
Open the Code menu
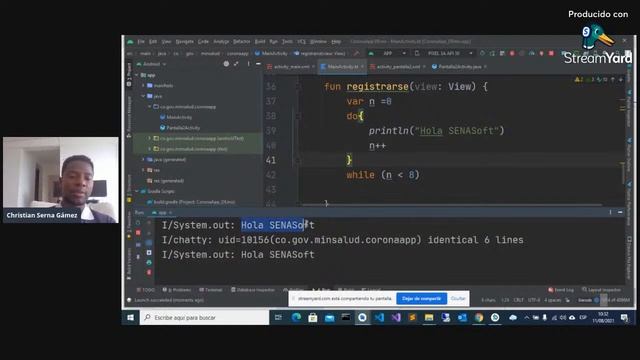[203, 42]
